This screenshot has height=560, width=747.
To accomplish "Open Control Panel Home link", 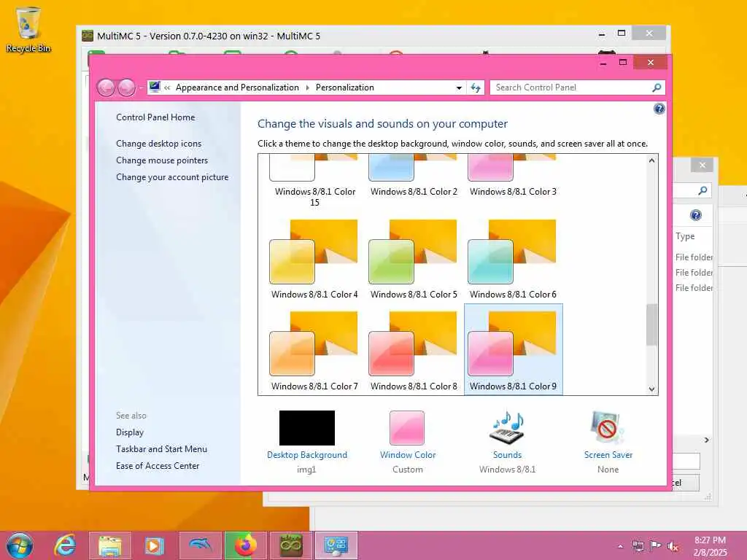I will coord(155,117).
